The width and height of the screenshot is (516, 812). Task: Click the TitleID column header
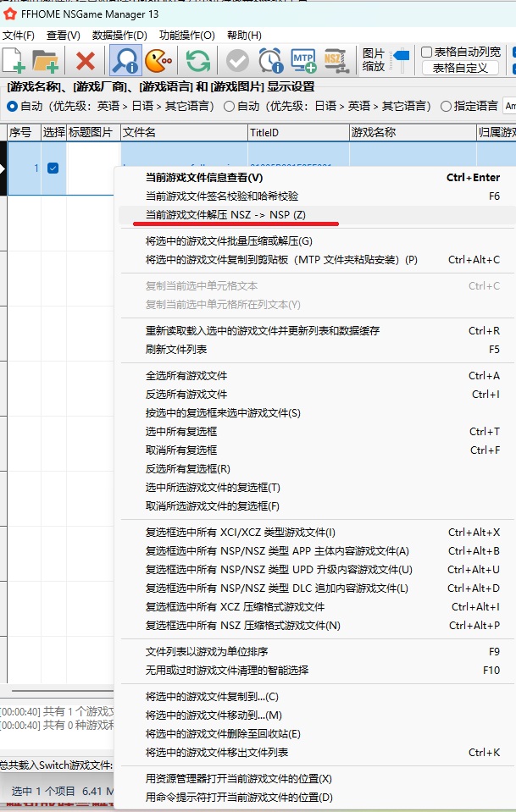pos(298,133)
